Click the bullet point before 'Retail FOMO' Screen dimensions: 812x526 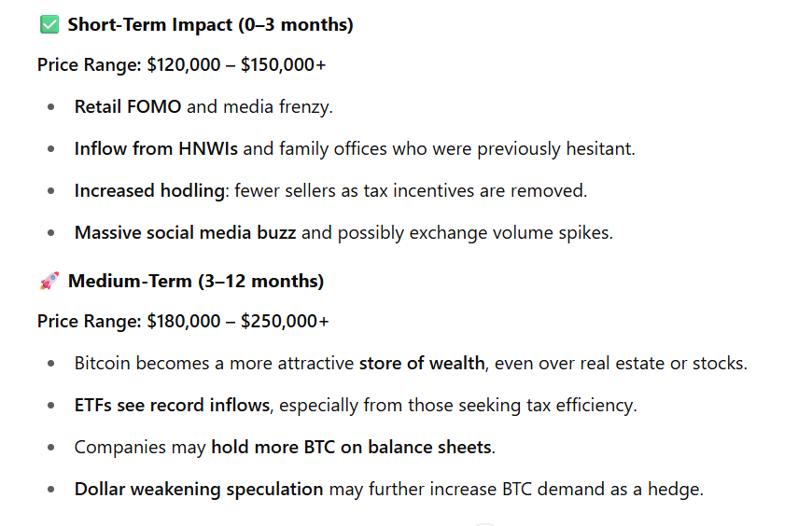tap(50, 107)
